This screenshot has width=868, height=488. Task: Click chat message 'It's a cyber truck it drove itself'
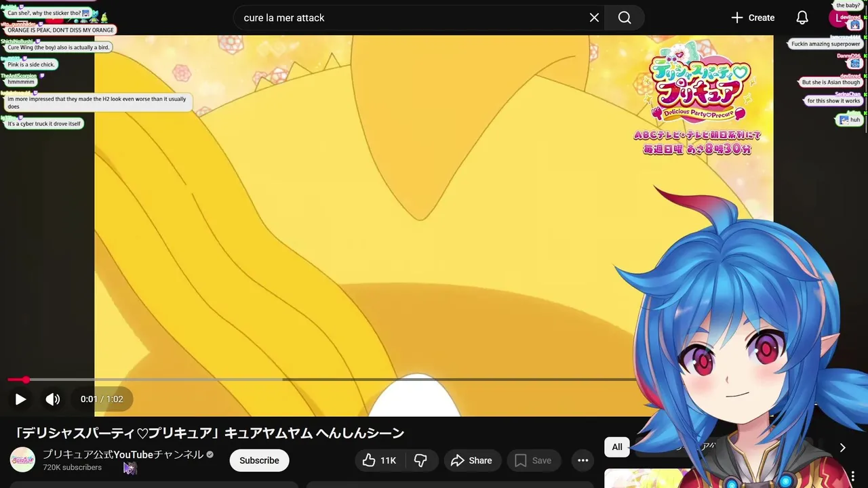[x=44, y=124]
